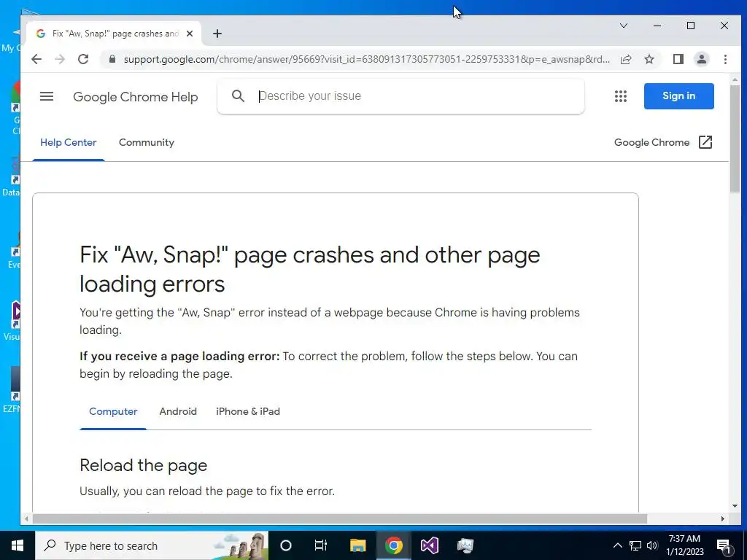Click the horizontal scrollbar thumb
This screenshot has width=747, height=560.
tap(340, 518)
